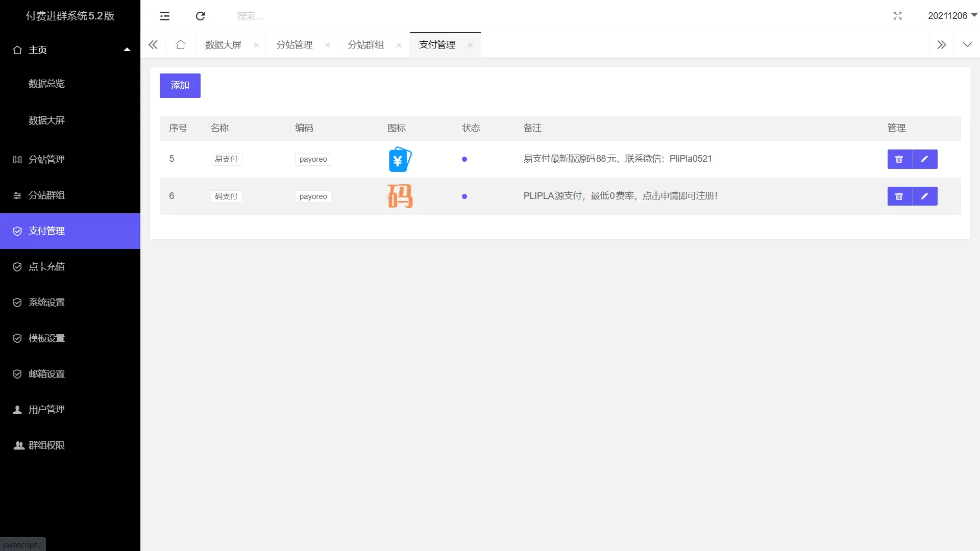The height and width of the screenshot is (551, 980).
Task: Click the 群组权限 icon in sidebar
Action: pos(18,445)
